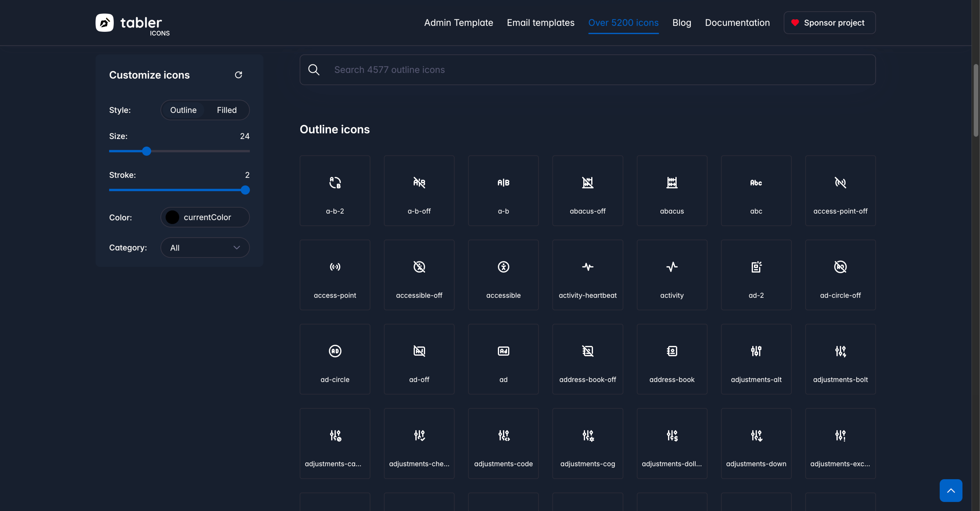Open the Email templates section

pos(540,22)
